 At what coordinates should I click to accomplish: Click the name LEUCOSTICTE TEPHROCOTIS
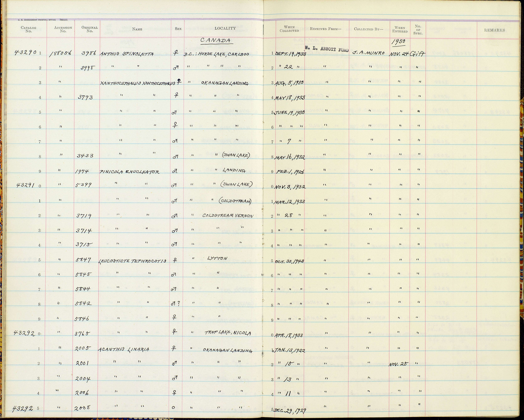[132, 261]
